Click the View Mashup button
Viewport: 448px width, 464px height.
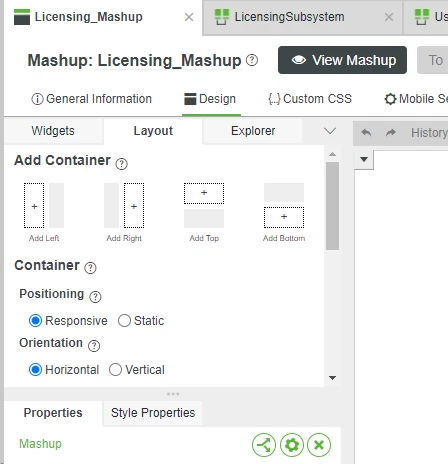click(342, 60)
